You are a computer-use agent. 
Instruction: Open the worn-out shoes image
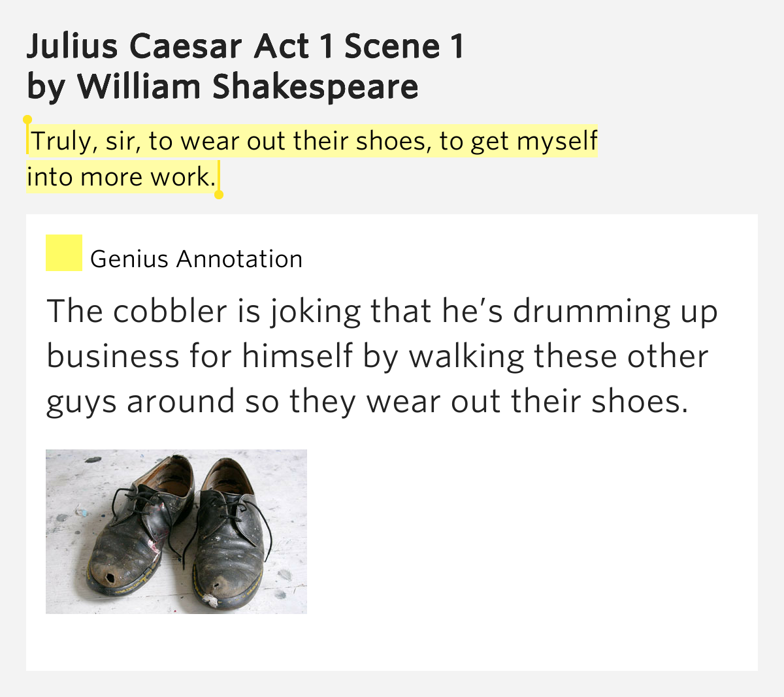click(x=176, y=531)
